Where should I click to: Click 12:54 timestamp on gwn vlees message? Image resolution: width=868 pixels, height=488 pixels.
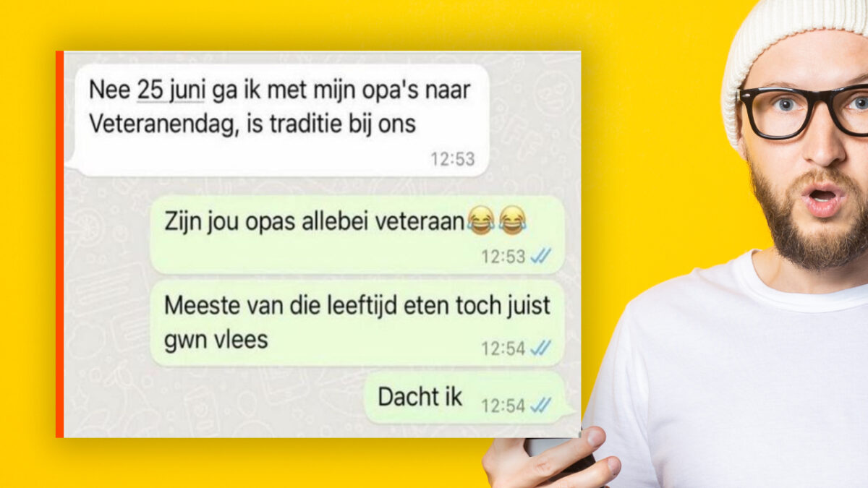(503, 349)
